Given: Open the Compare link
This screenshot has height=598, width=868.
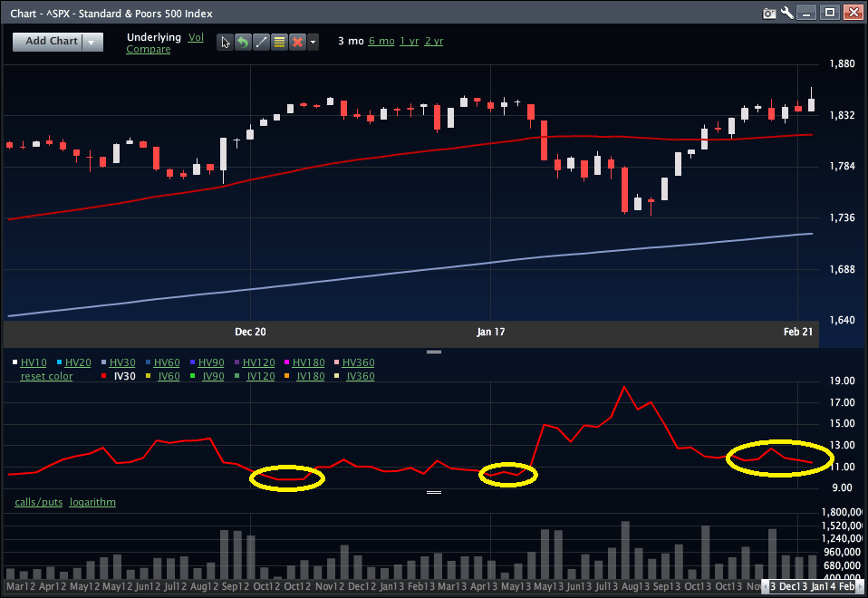Looking at the screenshot, I should pos(148,49).
